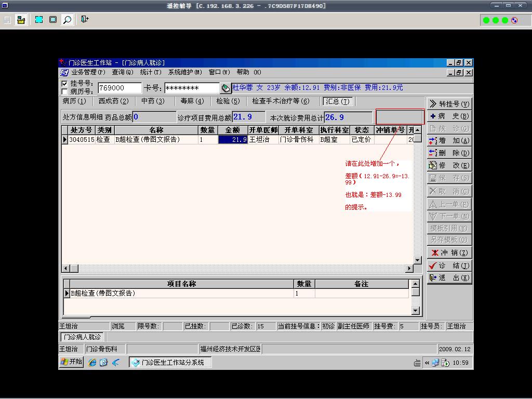Screen dimensions: 532x399
Task: Click the 名称 column header
Action: [156, 130]
